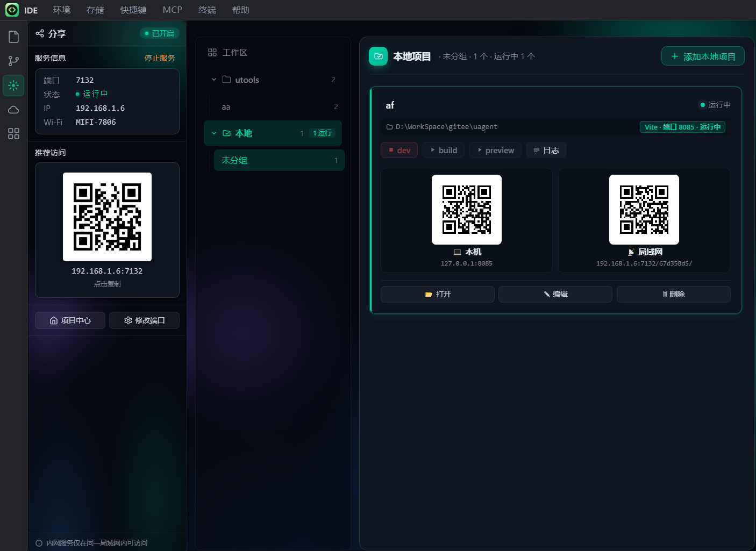Screen dimensions: 756x551
Task: Open the 环境 menu
Action: tap(62, 10)
